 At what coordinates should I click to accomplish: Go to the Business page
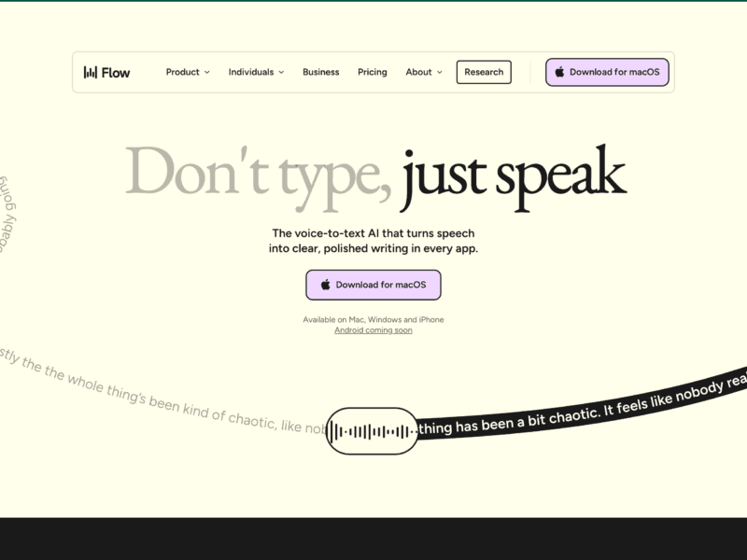point(320,72)
